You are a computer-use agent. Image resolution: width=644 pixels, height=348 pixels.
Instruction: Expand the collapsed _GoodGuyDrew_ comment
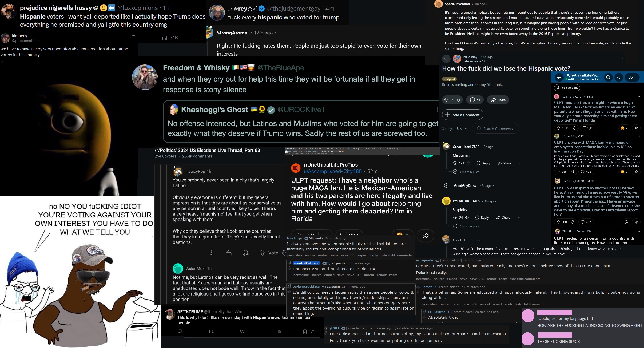(x=446, y=185)
